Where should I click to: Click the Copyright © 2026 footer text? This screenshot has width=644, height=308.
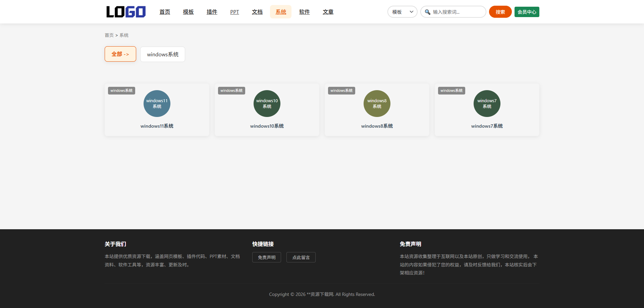(x=322, y=294)
